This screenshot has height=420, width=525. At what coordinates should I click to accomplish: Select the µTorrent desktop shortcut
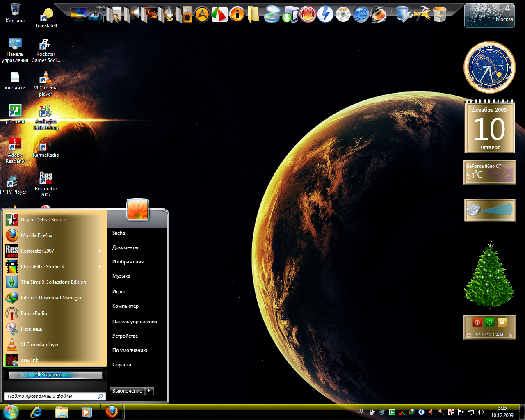tap(15, 114)
